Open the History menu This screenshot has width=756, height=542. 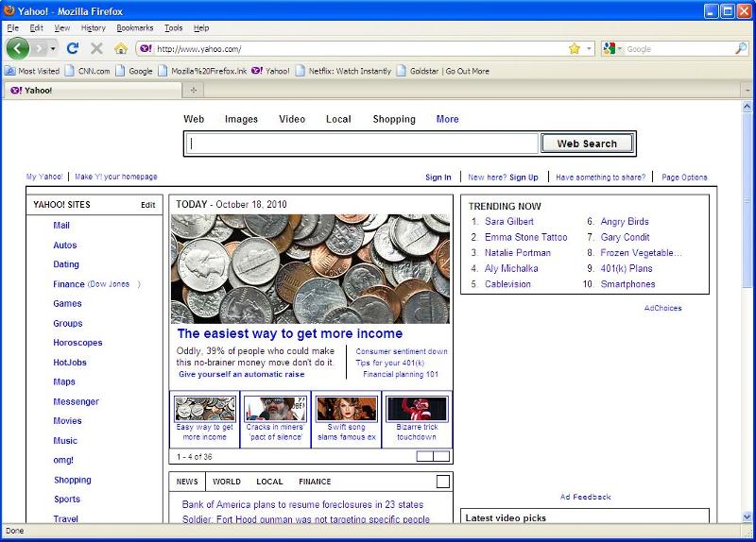pyautogui.click(x=93, y=28)
